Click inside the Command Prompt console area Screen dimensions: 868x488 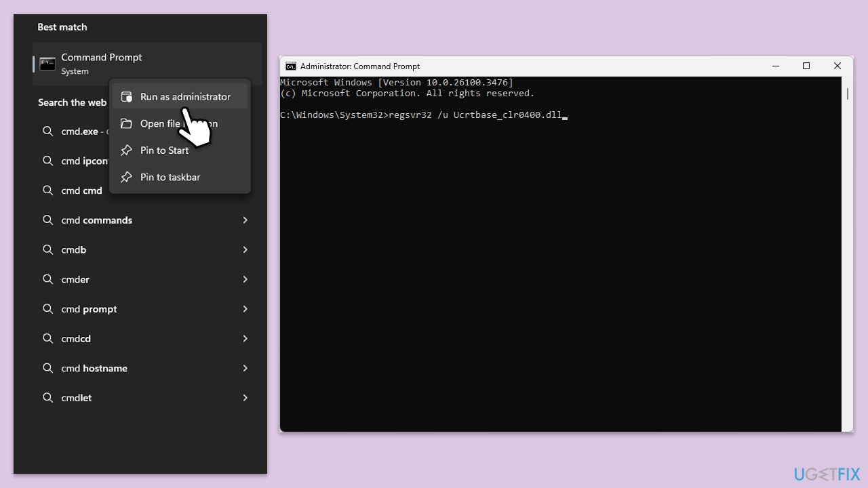coord(560,271)
